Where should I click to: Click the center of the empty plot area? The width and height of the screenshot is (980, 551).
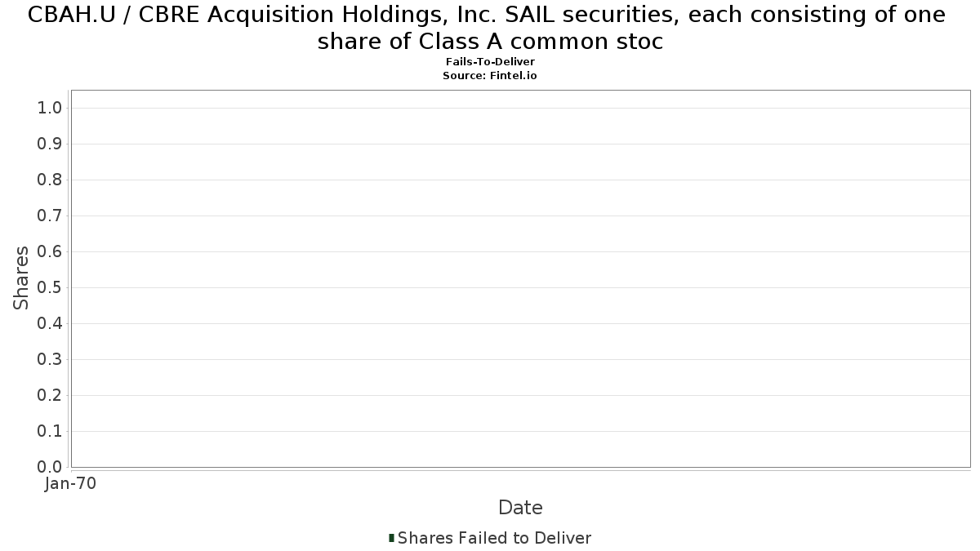(x=520, y=278)
